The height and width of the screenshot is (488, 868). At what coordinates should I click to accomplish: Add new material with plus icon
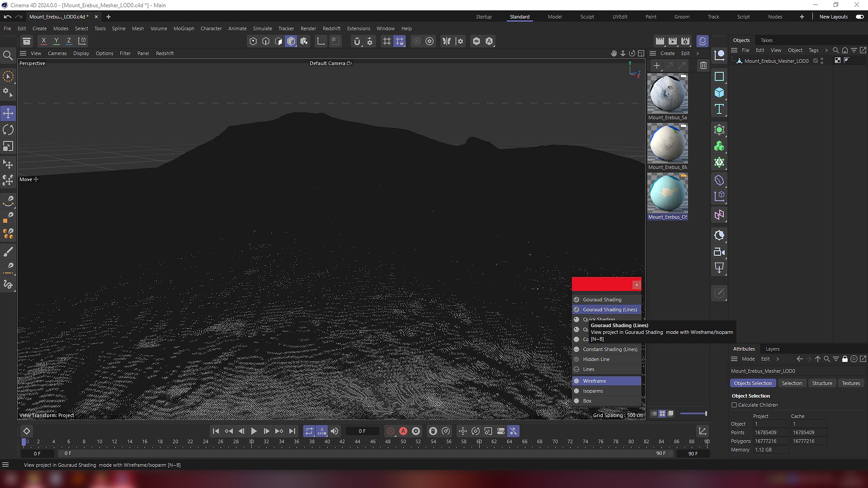coord(657,66)
